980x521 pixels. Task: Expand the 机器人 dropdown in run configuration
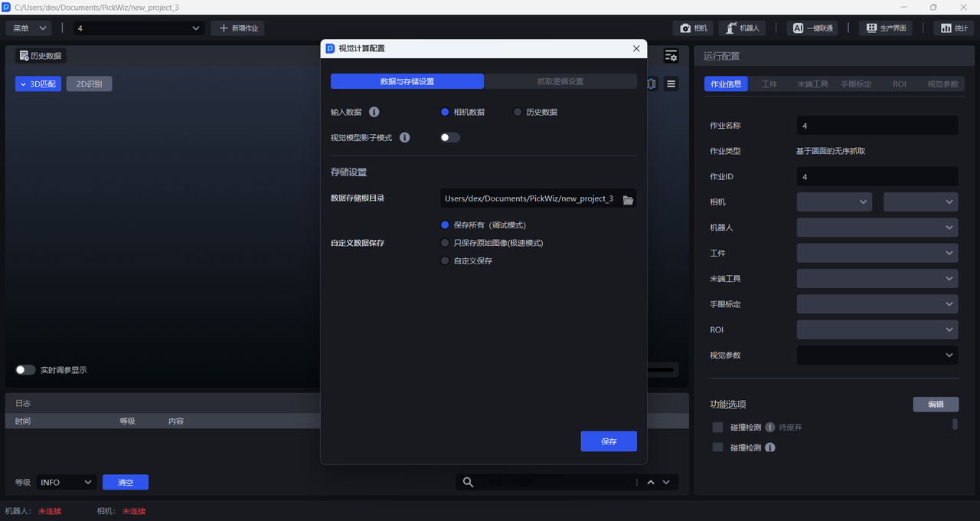(x=877, y=228)
